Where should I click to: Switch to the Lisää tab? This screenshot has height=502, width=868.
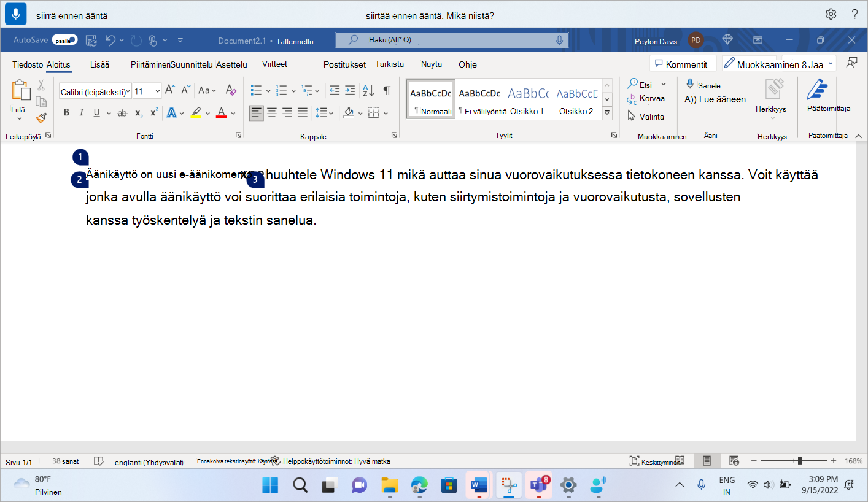point(99,64)
